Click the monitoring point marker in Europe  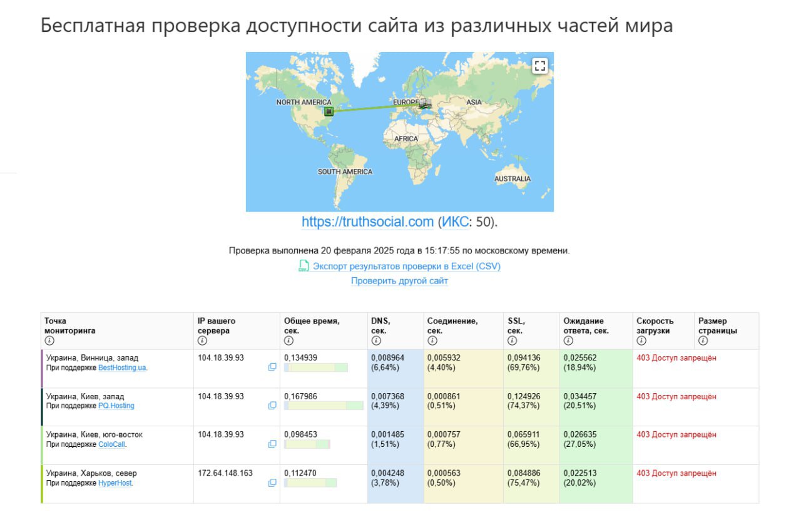[x=426, y=103]
